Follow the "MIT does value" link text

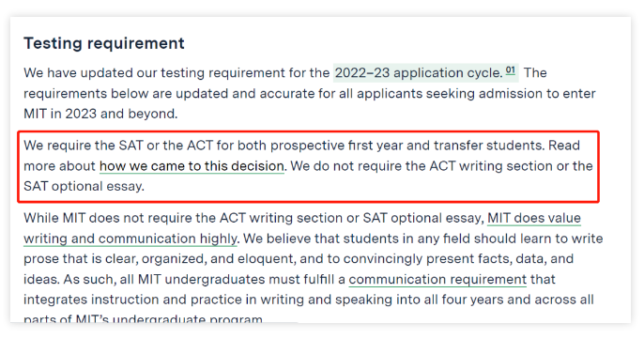pyautogui.click(x=534, y=218)
